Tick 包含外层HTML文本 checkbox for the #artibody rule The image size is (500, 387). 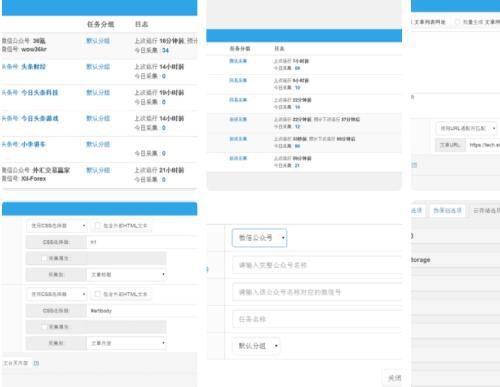pyautogui.click(x=98, y=294)
